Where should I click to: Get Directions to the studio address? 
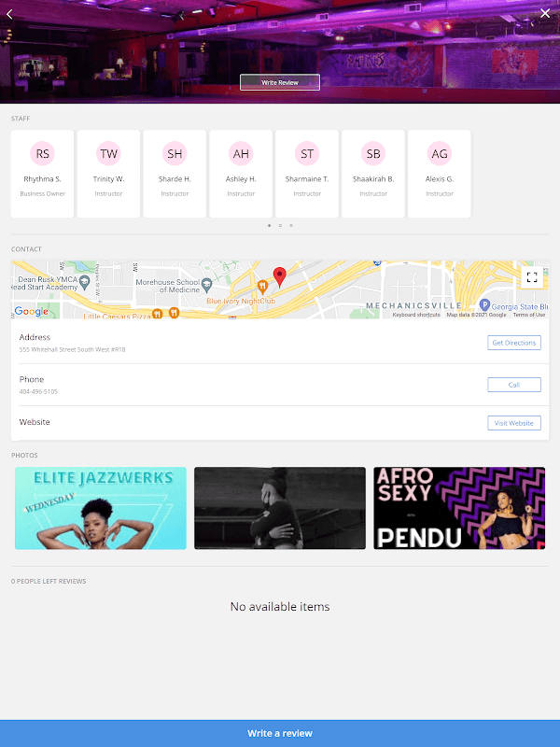click(514, 343)
